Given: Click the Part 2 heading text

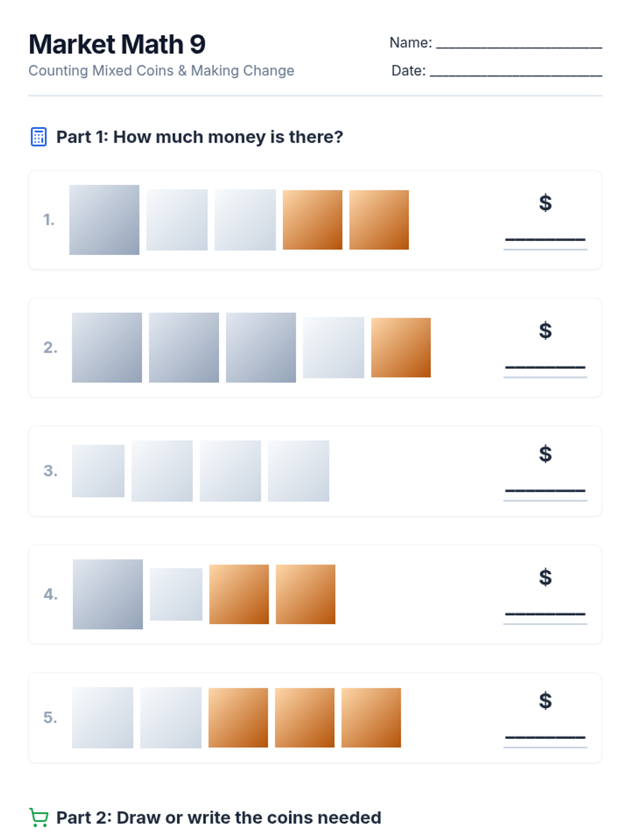Looking at the screenshot, I should 218,817.
